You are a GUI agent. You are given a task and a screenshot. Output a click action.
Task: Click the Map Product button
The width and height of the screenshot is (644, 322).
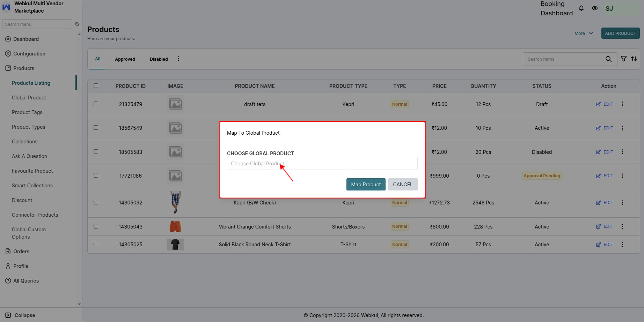pos(366,185)
